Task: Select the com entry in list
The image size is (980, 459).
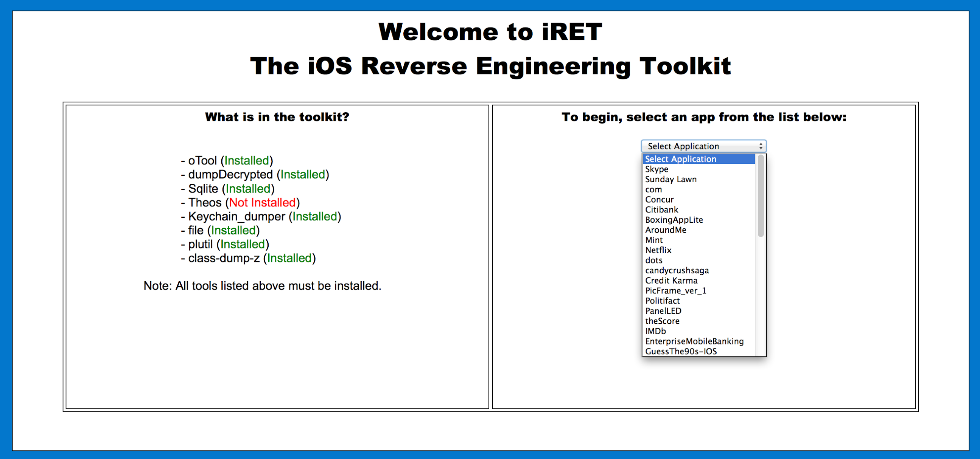Action: 653,189
